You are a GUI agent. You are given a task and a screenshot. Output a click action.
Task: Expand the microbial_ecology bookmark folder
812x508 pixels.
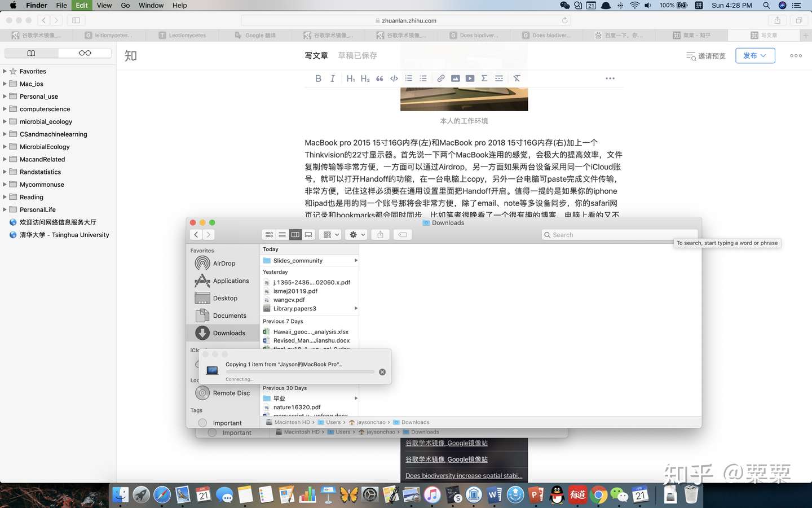(x=5, y=121)
